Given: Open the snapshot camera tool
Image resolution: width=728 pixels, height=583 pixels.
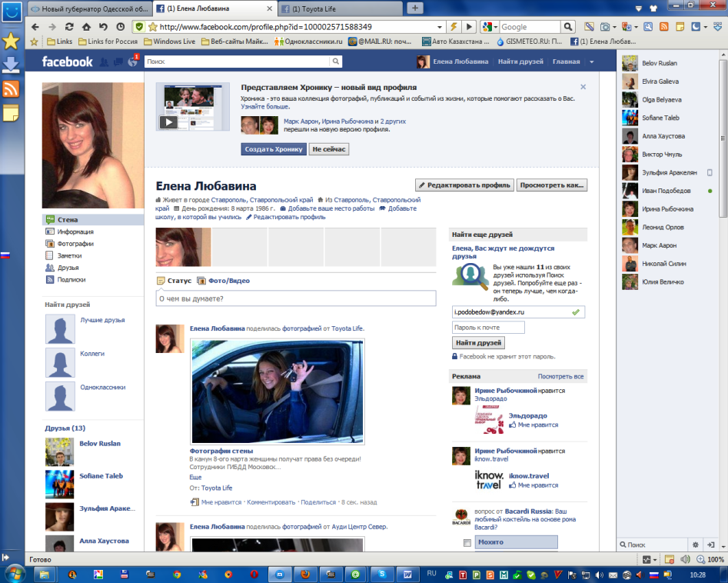Looking at the screenshot, I should click(x=605, y=27).
